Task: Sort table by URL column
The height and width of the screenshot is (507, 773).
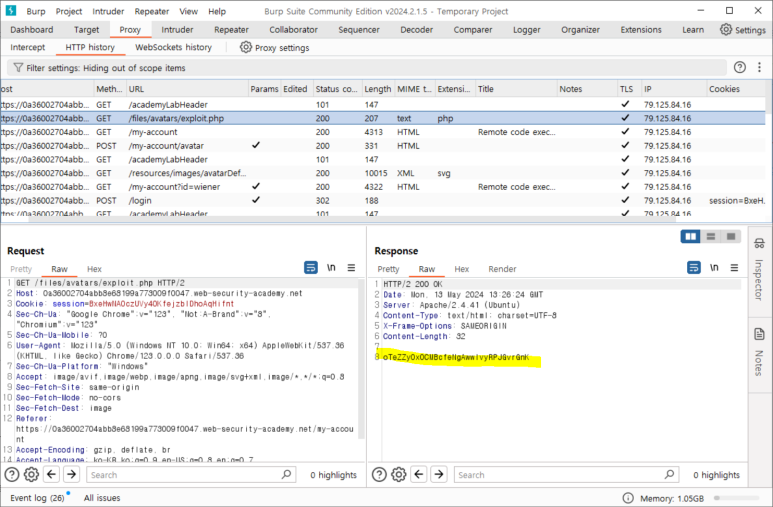Action: 187,89
